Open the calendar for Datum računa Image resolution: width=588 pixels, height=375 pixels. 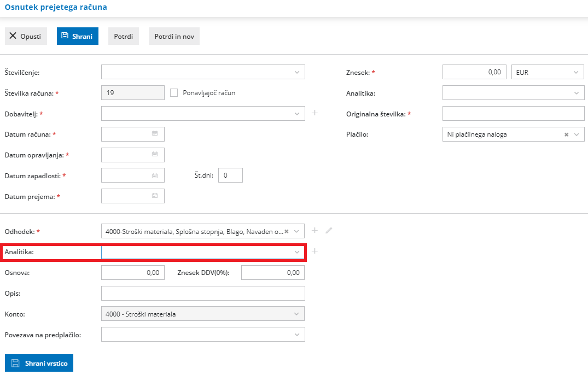(x=154, y=133)
